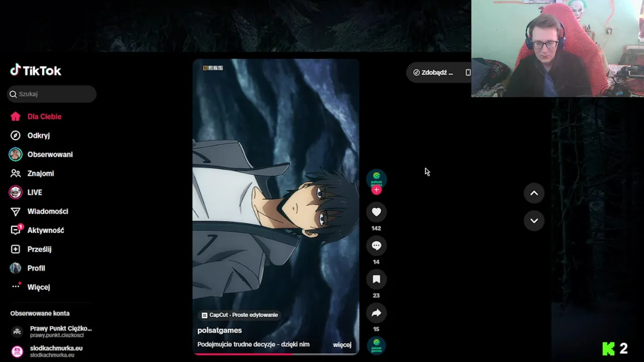
Task: Go to Obserwowani feed
Action: point(50,154)
